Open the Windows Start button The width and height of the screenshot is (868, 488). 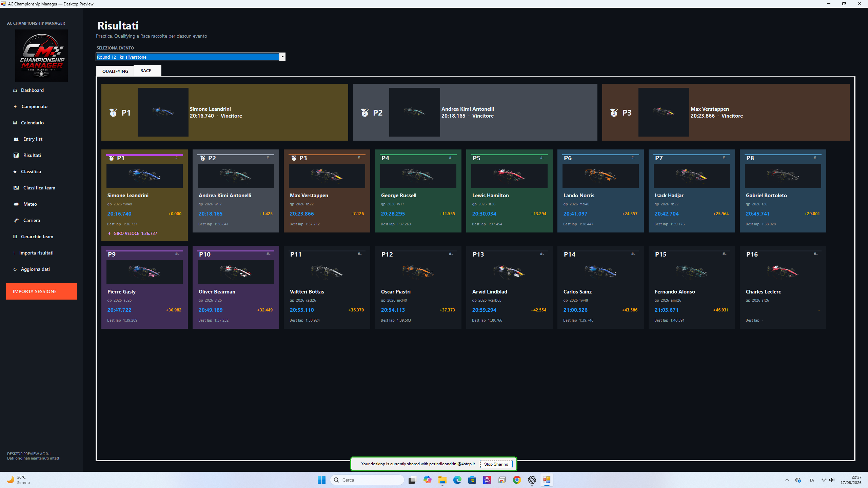[x=321, y=480]
